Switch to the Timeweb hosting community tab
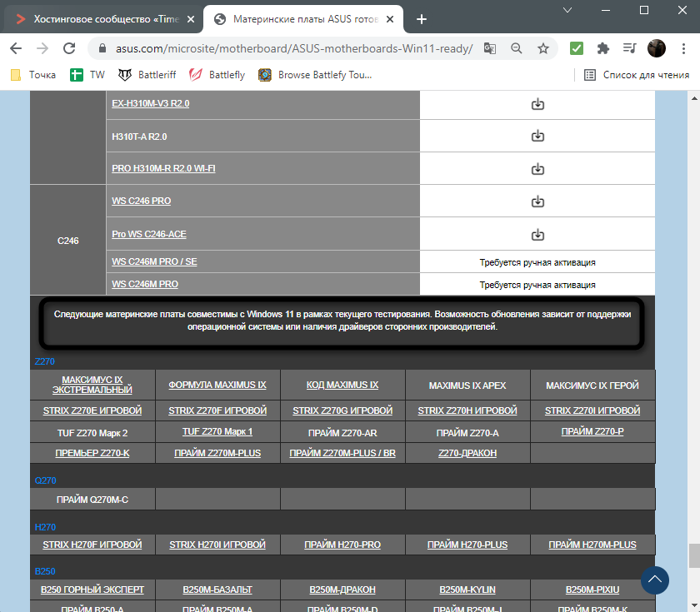Viewport: 700px width, 612px height. pos(100,19)
